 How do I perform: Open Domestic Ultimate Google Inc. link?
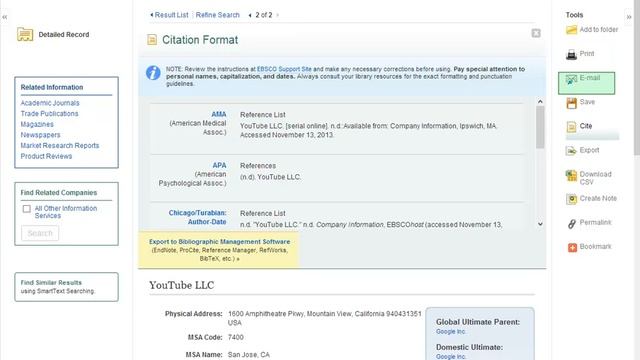click(x=451, y=357)
